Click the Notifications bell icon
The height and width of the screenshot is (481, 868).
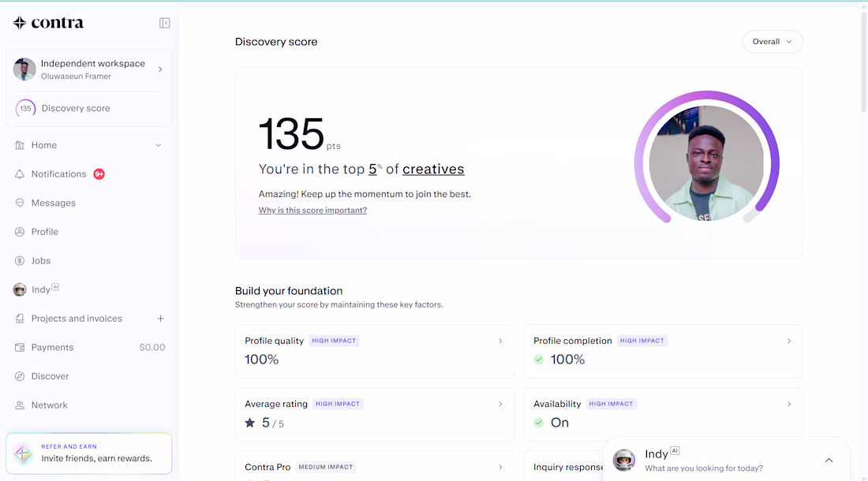(x=20, y=174)
